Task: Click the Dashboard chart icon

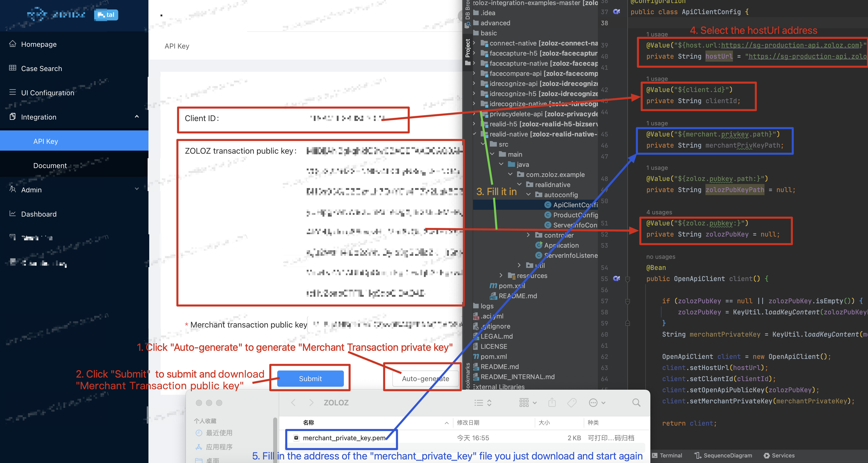Action: tap(12, 214)
